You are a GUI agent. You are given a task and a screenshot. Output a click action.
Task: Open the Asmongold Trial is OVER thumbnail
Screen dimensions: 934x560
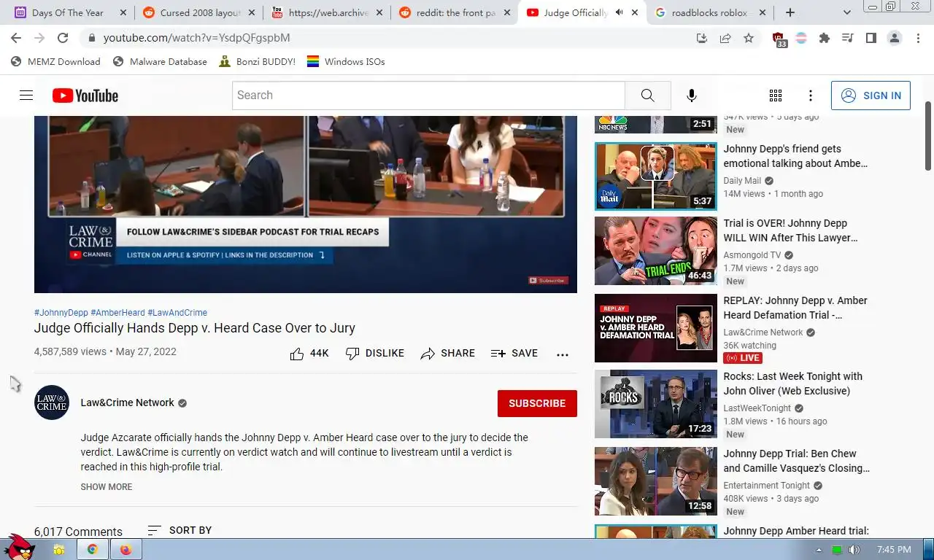tap(655, 251)
